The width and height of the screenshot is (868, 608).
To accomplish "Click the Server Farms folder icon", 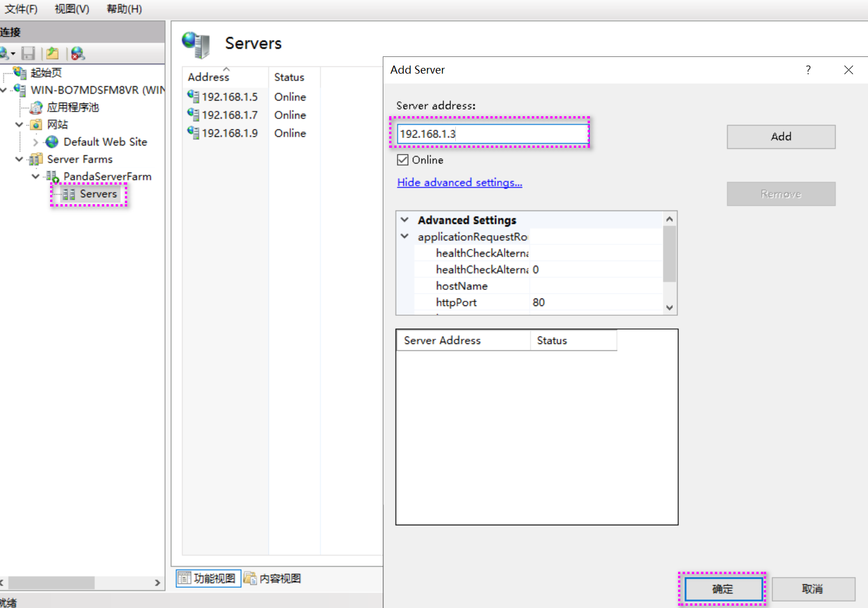I will click(36, 159).
